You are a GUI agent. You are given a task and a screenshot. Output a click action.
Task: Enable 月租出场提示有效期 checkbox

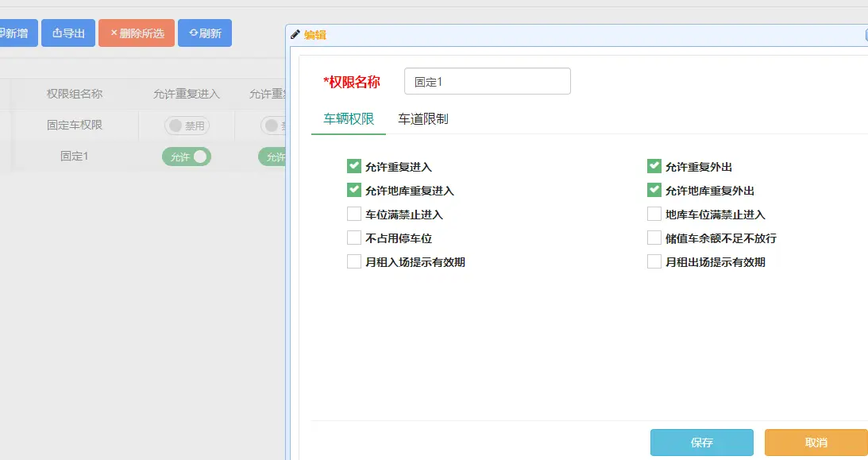pos(654,261)
